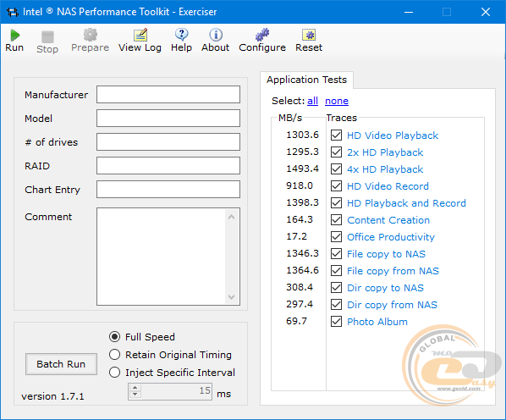Viewport: 506px width, 420px height.
Task: Start the test with the Run icon
Action: [14, 36]
